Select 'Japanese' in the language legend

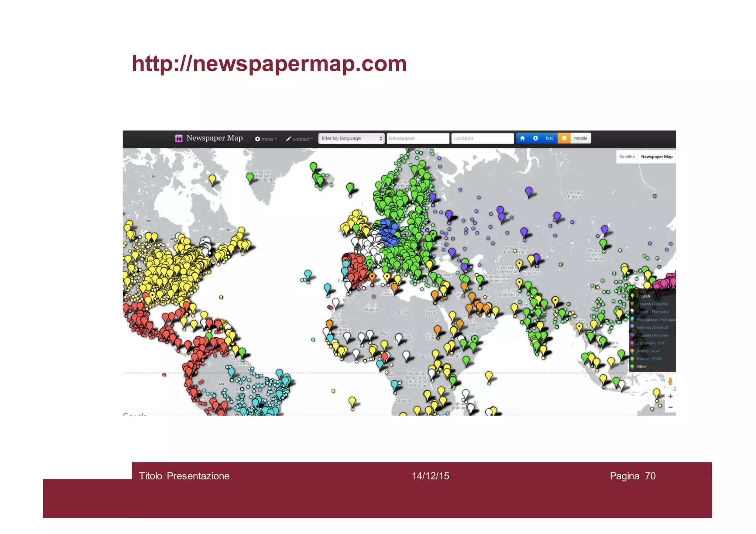tap(650, 343)
